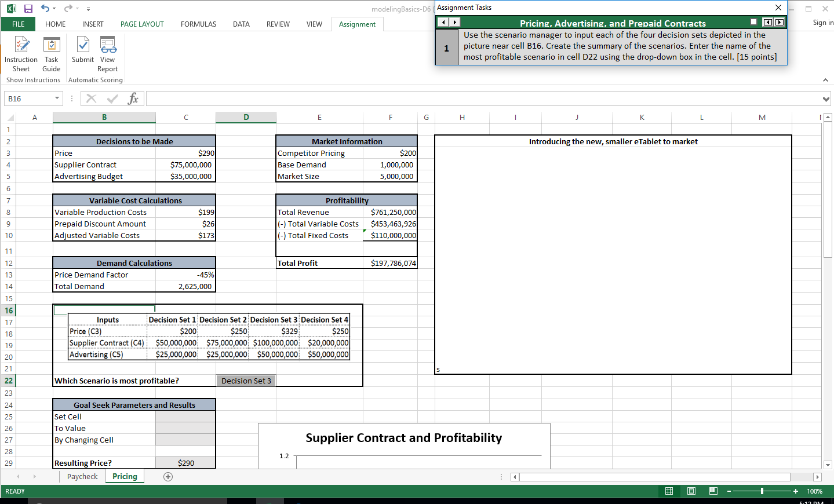Click the Redo arrow
The height and width of the screenshot is (504, 834).
point(68,9)
